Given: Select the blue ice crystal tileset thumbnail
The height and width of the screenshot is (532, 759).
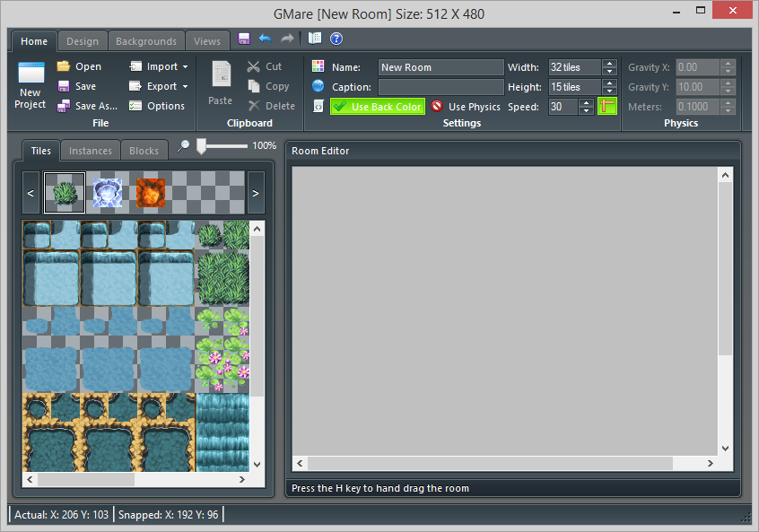Looking at the screenshot, I should pos(108,193).
